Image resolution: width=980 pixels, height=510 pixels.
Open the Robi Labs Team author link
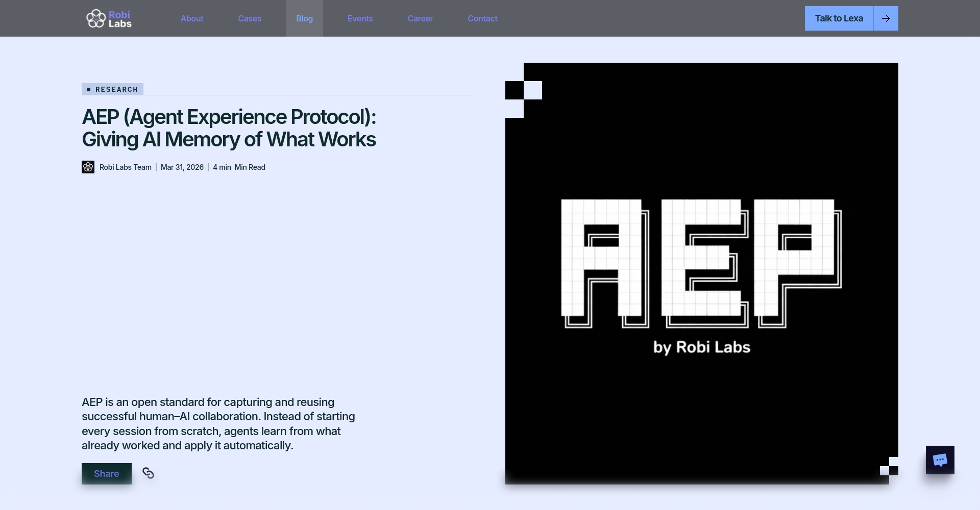click(126, 167)
